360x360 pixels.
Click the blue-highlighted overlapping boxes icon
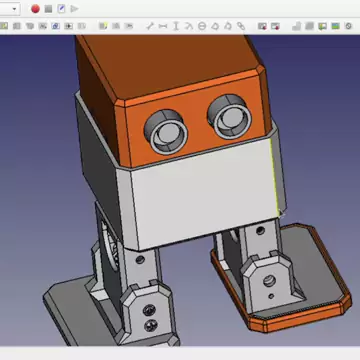56,26
